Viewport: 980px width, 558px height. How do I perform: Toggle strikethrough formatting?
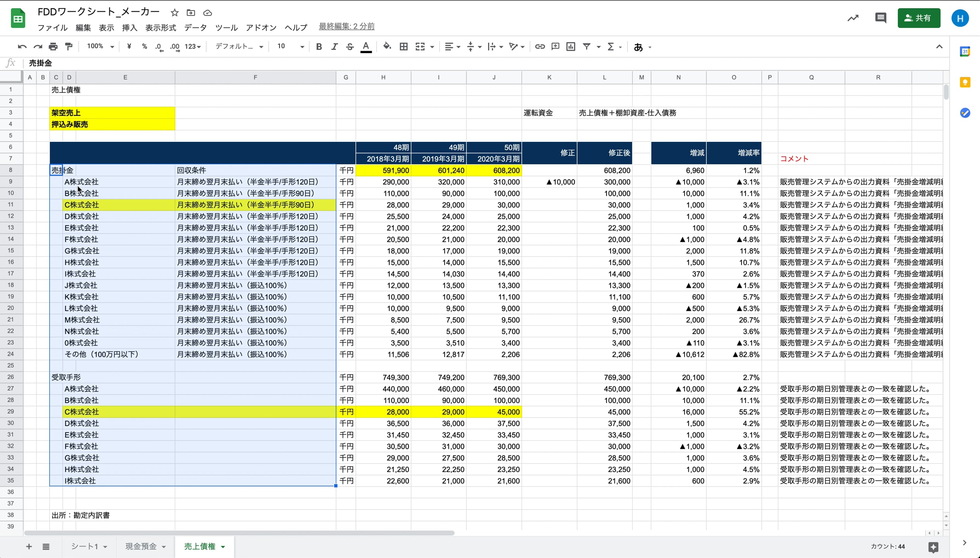point(350,46)
